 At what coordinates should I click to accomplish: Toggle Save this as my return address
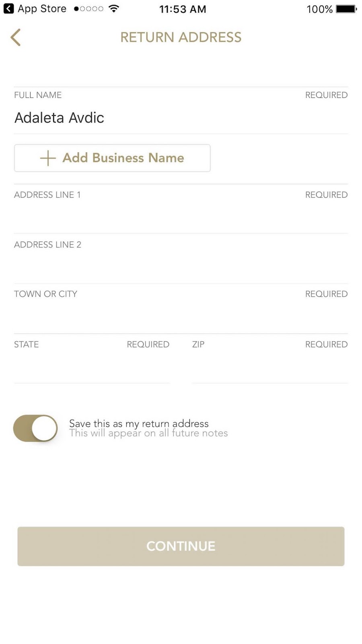click(35, 428)
